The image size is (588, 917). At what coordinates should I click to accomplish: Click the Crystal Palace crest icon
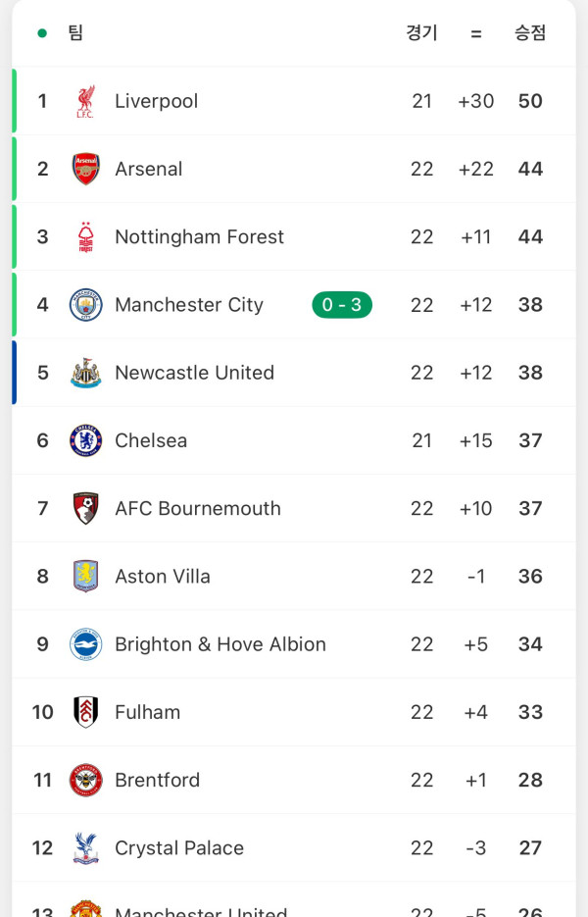tap(85, 847)
